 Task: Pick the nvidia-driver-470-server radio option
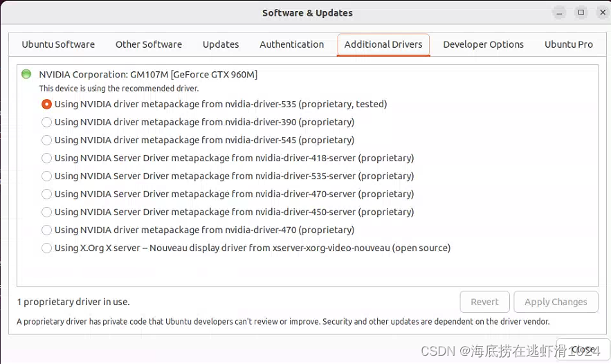[46, 194]
